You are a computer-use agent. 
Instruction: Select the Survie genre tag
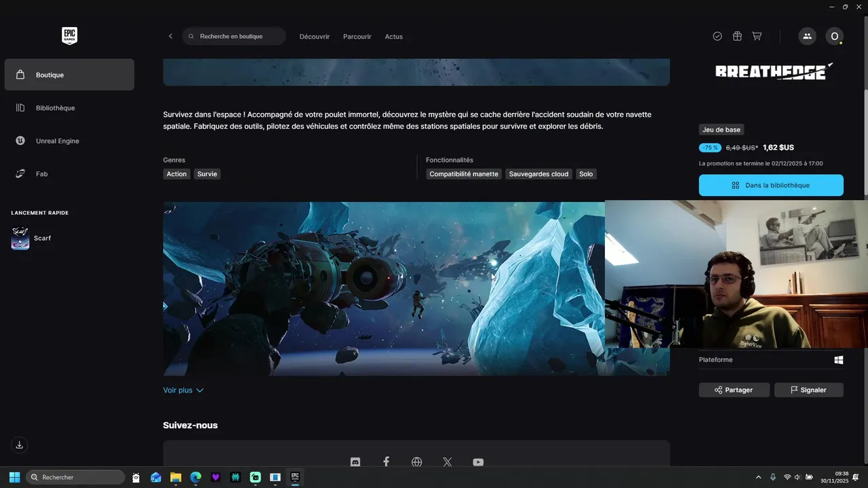pos(208,174)
